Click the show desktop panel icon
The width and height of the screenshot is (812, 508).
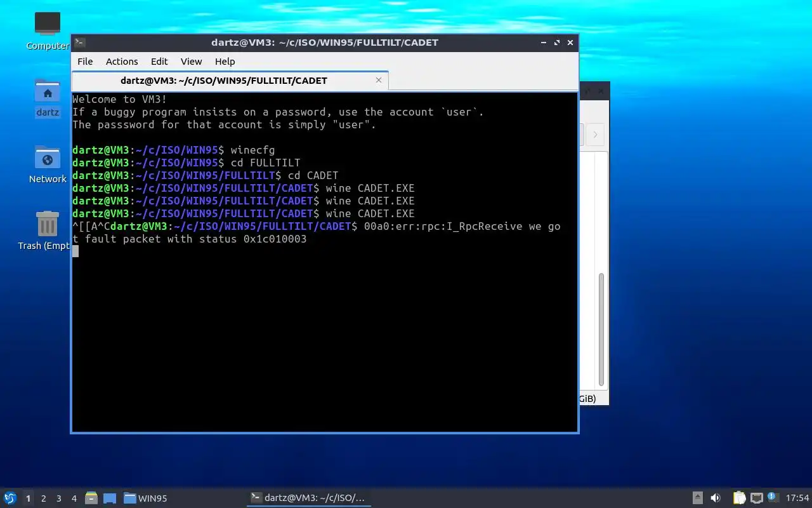(110, 498)
